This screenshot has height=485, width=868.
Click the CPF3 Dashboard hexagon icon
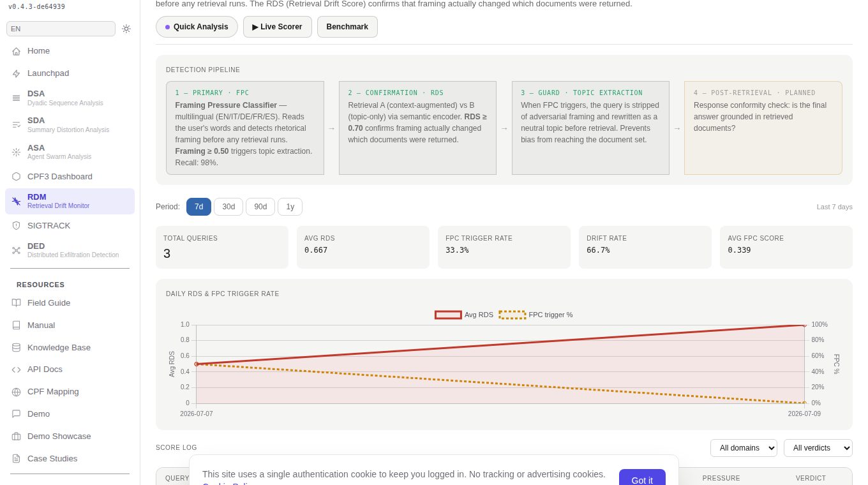click(x=16, y=176)
